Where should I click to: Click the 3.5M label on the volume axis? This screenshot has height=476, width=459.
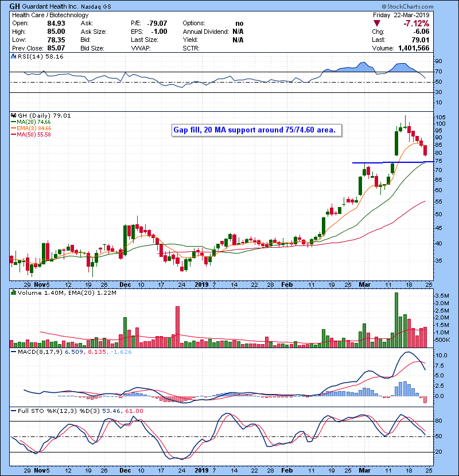point(442,296)
